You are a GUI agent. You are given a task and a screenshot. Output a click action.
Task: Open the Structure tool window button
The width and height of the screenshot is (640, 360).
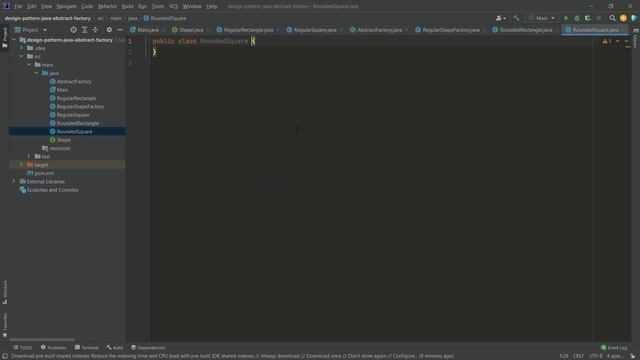[5, 292]
